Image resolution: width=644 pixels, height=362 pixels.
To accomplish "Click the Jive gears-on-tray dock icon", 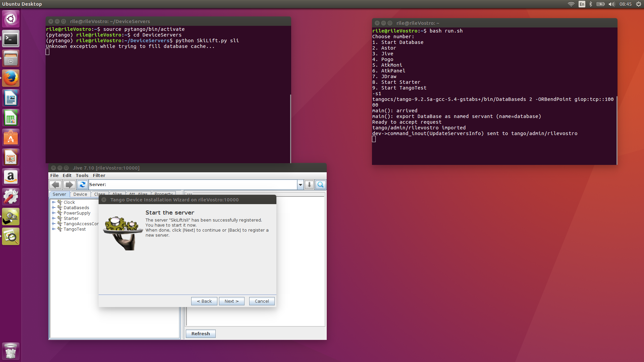I will click(x=11, y=217).
